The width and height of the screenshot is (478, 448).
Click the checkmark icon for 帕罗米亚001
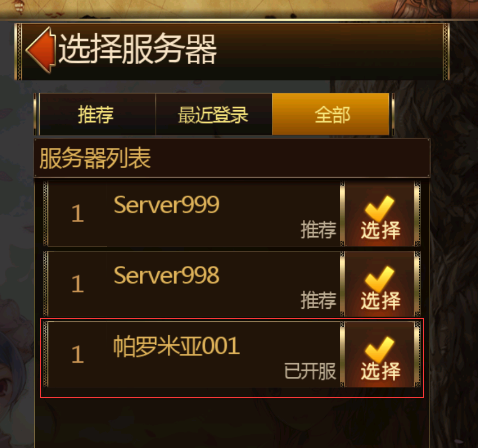pyautogui.click(x=379, y=348)
